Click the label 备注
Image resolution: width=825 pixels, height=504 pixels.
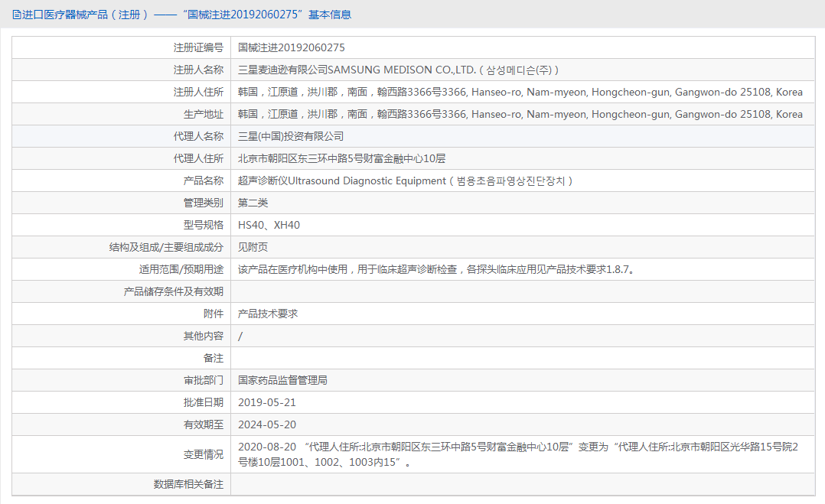pos(213,358)
